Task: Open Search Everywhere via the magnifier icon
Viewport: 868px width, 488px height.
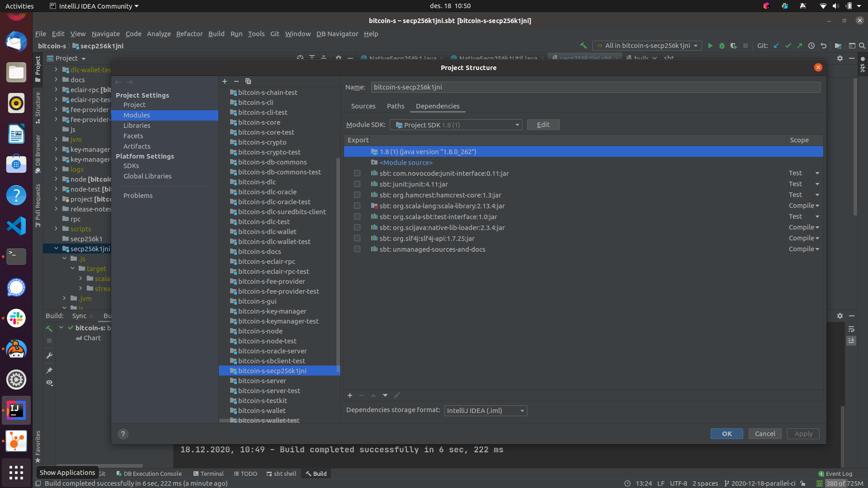Action: click(x=862, y=46)
